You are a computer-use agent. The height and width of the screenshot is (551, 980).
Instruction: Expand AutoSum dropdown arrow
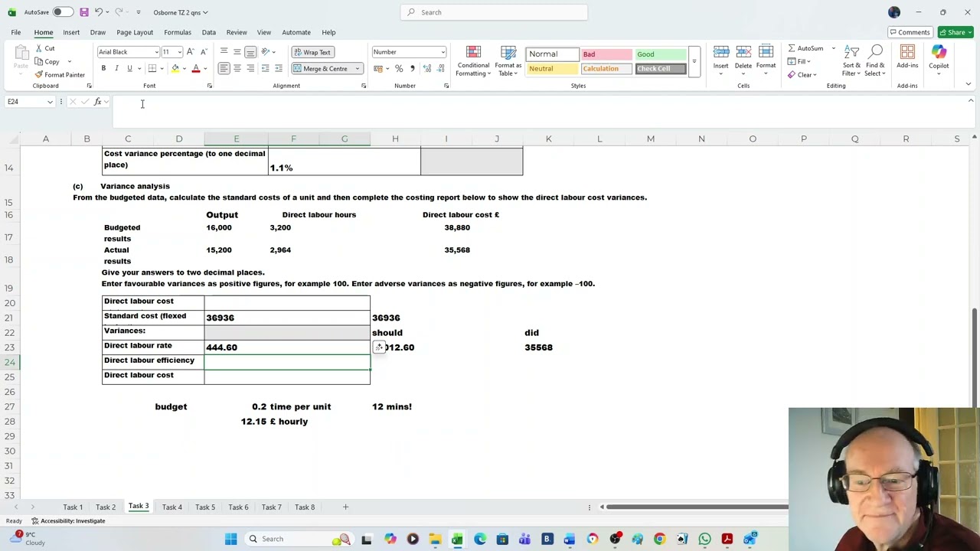click(x=833, y=48)
